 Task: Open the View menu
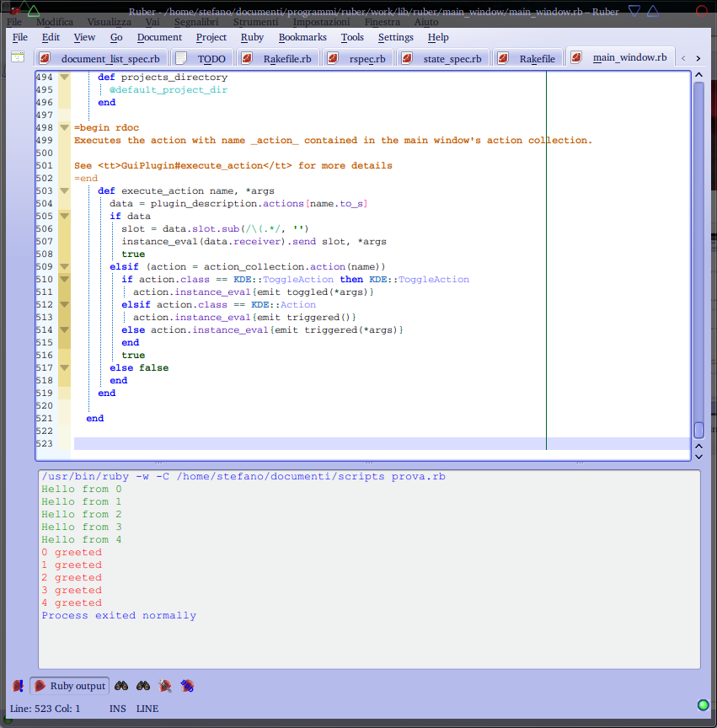tap(84, 37)
